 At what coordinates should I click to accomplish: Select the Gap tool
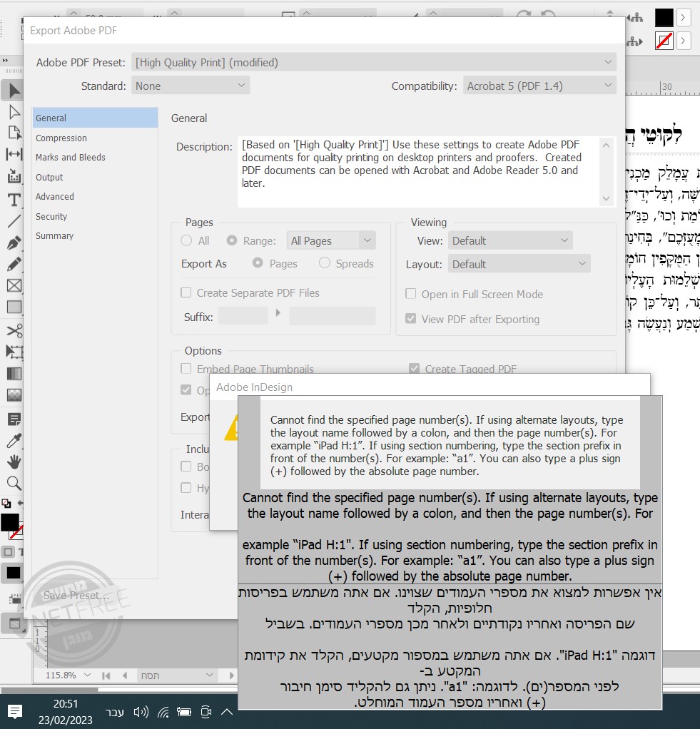pos(14,154)
